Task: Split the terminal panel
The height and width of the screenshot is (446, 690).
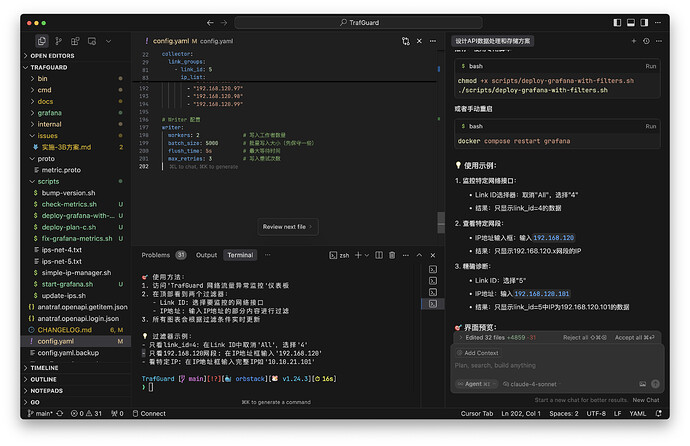Action: click(x=378, y=255)
